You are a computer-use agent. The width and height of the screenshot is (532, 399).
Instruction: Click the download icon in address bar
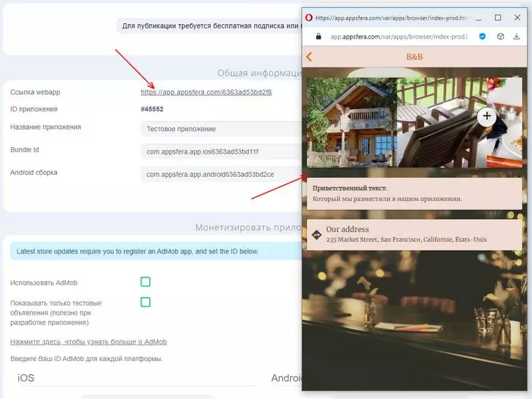pyautogui.click(x=517, y=36)
